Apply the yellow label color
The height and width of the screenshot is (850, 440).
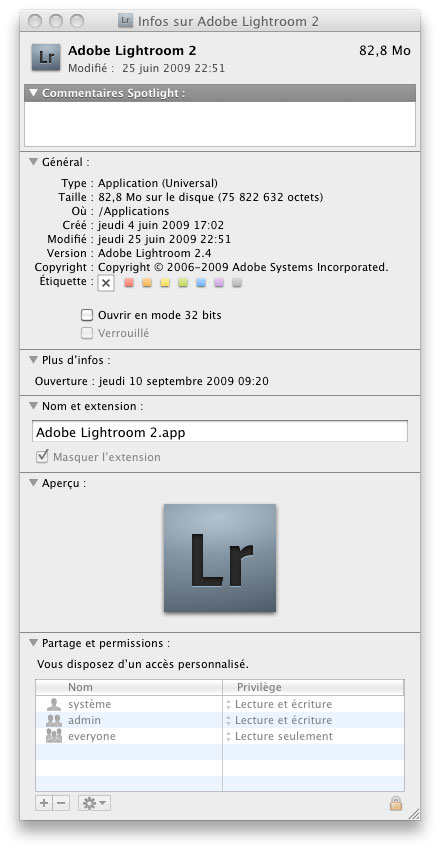point(165,283)
